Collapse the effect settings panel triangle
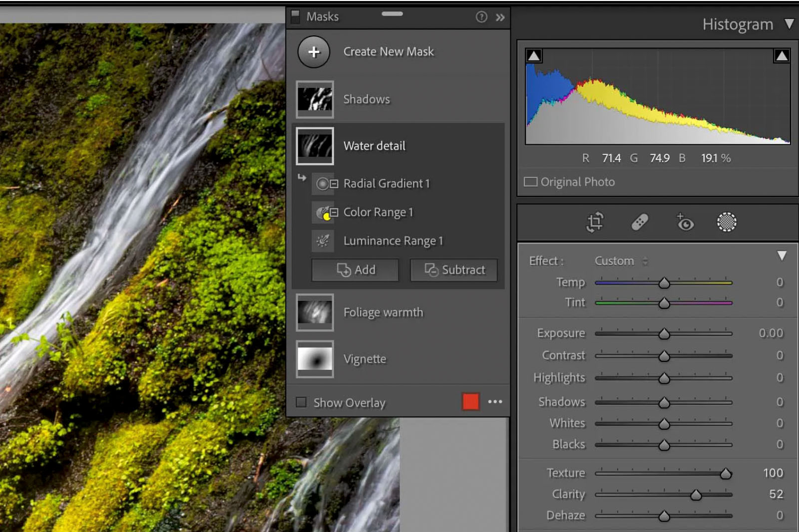The width and height of the screenshot is (799, 532). click(x=782, y=255)
